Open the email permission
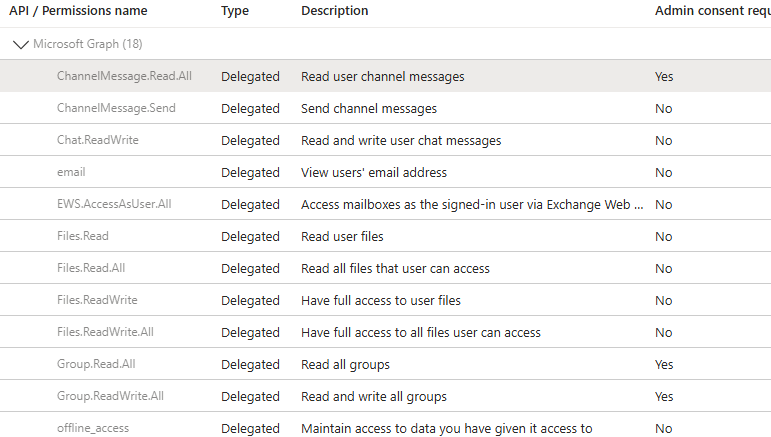 click(x=71, y=172)
